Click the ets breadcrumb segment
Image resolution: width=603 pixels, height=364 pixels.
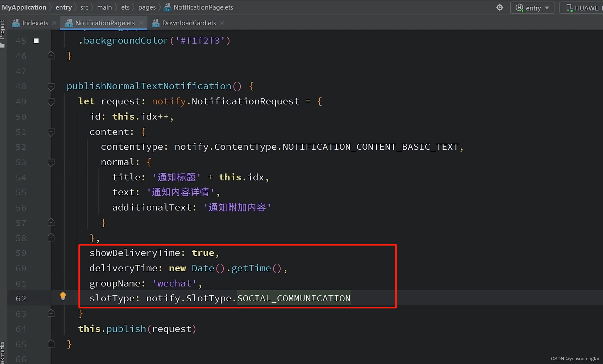[x=125, y=7]
